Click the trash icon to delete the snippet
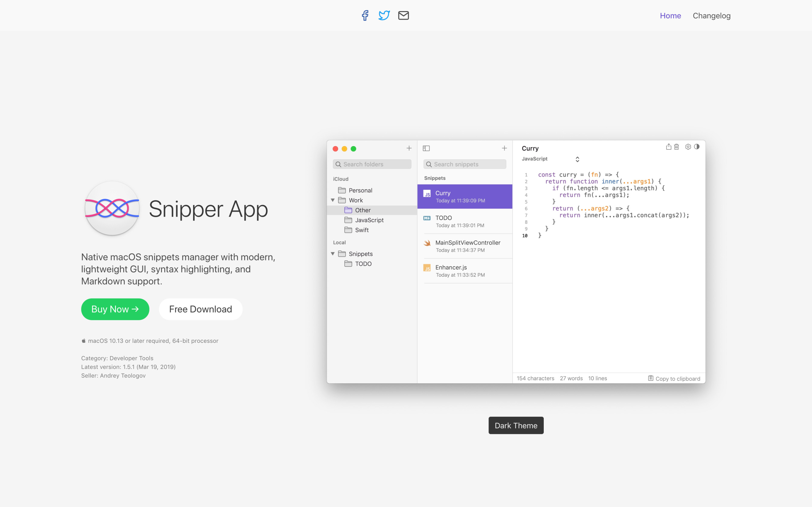Screen dimensions: 812x507 click(x=676, y=147)
